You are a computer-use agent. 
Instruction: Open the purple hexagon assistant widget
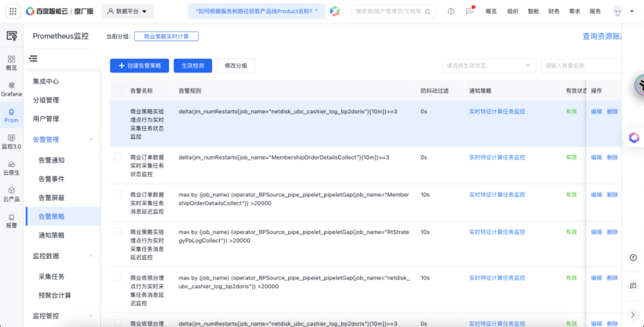click(x=634, y=138)
